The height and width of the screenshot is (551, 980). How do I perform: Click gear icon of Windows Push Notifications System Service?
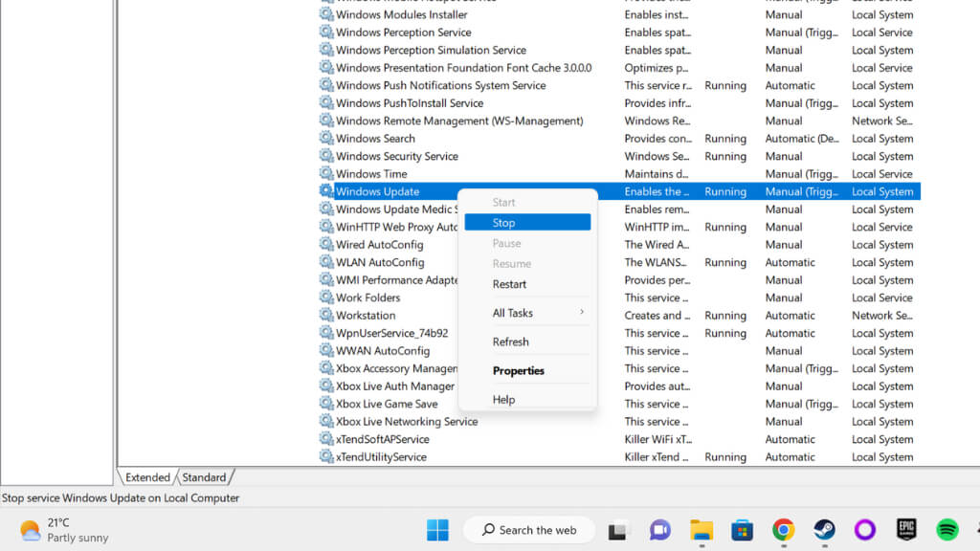click(326, 85)
